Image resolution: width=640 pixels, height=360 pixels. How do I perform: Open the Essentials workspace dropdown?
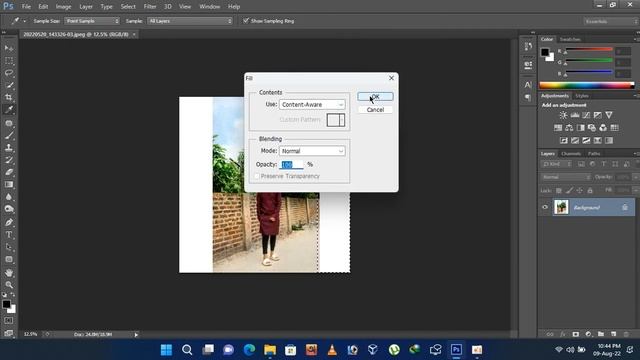(610, 21)
